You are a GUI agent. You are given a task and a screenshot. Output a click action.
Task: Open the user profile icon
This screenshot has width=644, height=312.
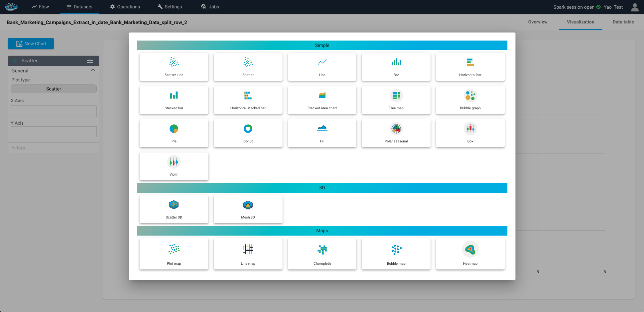click(635, 7)
